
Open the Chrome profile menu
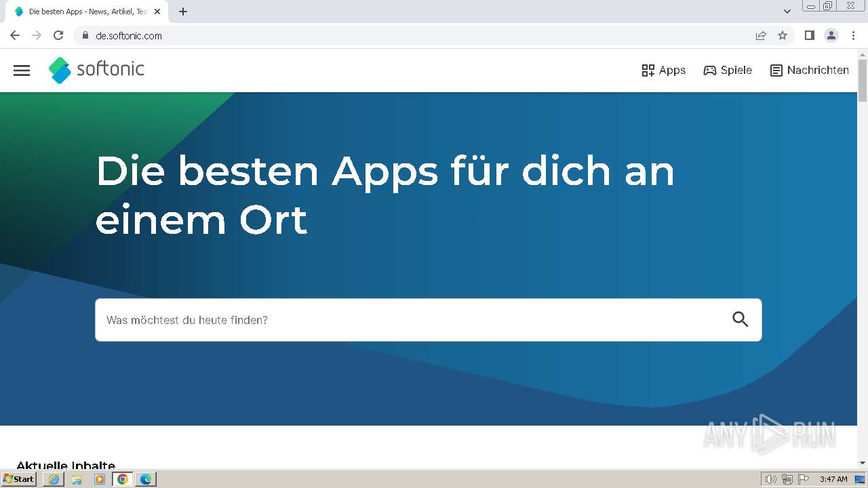(831, 35)
